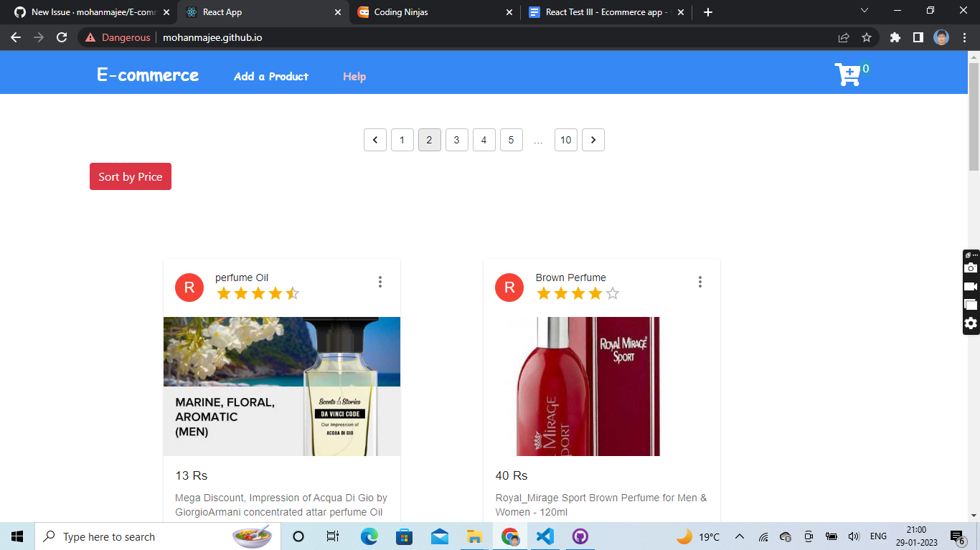Click Add a Product nav link
This screenshot has height=550, width=980.
tap(271, 76)
